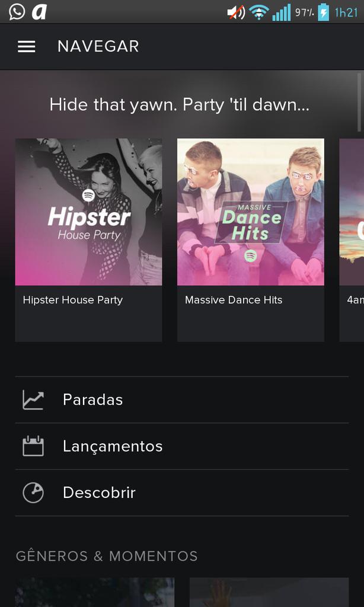
Task: Tap the 1h21 clock in status bar
Action: pyautogui.click(x=346, y=12)
